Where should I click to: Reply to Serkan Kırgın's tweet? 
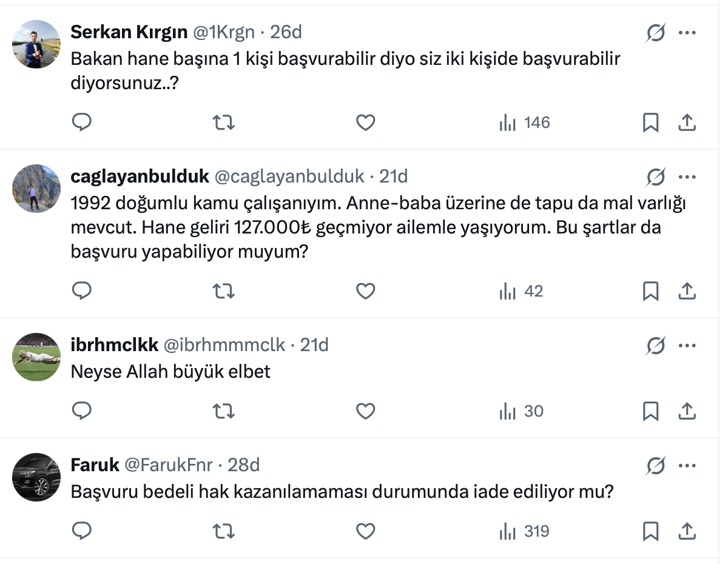[82, 123]
